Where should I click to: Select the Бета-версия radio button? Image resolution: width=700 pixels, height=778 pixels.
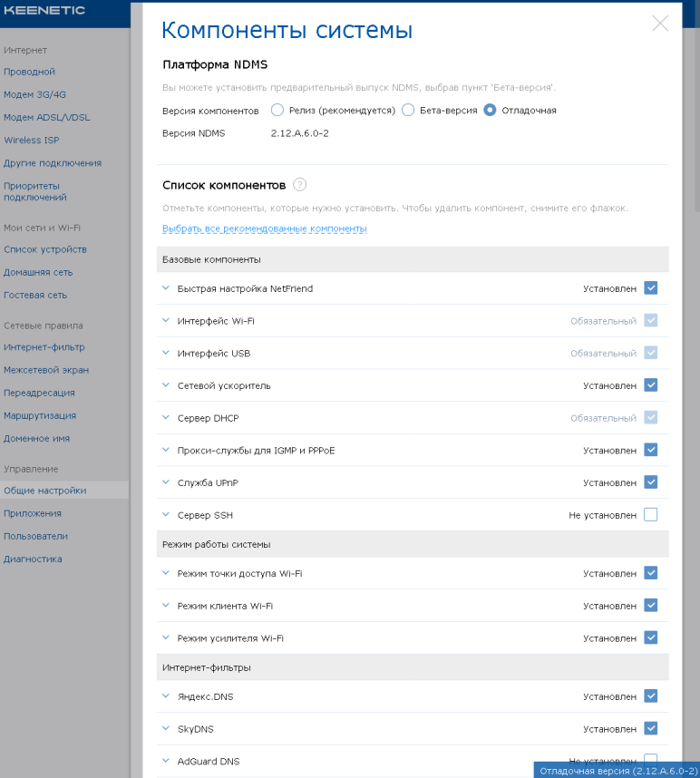click(408, 110)
